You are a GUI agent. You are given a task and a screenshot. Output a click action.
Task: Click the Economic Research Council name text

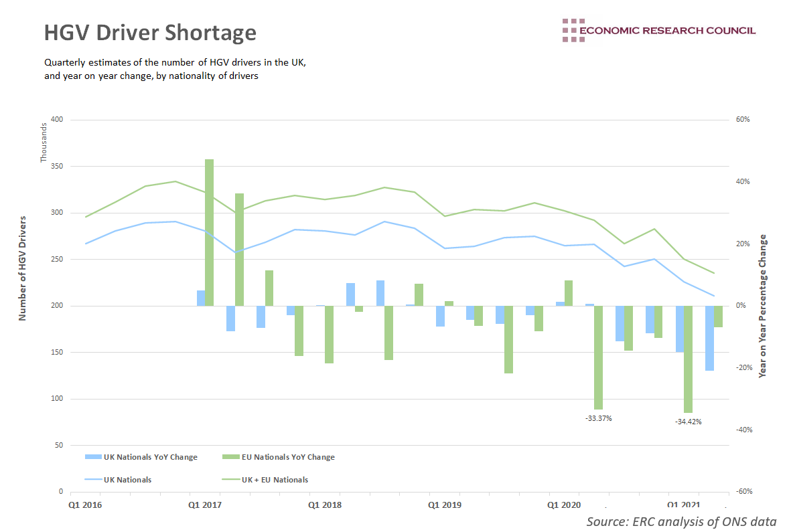667,30
